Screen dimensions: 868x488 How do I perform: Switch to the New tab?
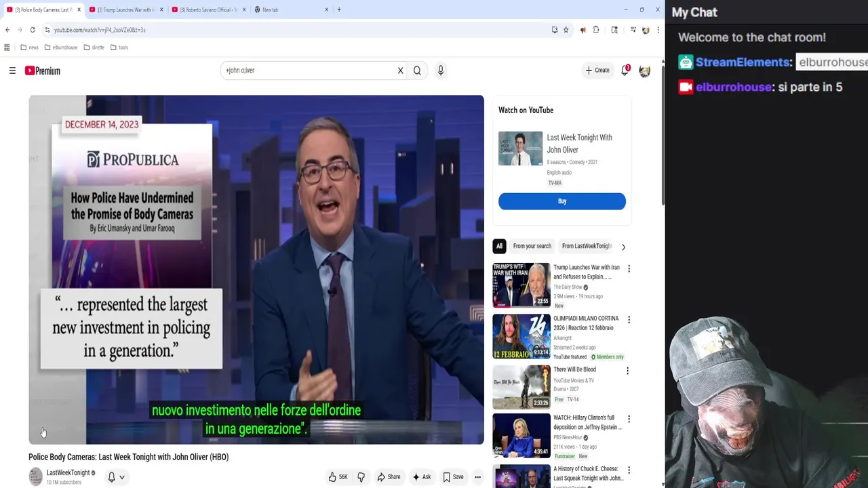point(290,9)
